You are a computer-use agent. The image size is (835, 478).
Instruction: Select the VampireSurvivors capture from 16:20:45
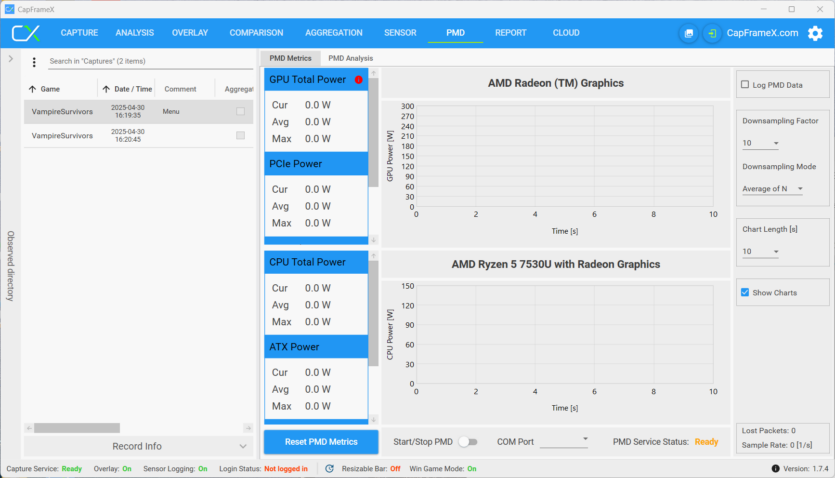(138, 135)
